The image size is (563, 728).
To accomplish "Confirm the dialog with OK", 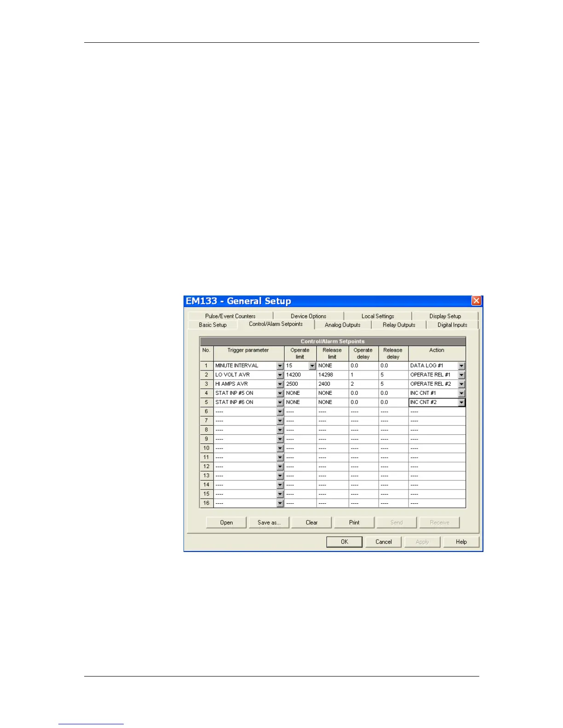I will [x=345, y=542].
